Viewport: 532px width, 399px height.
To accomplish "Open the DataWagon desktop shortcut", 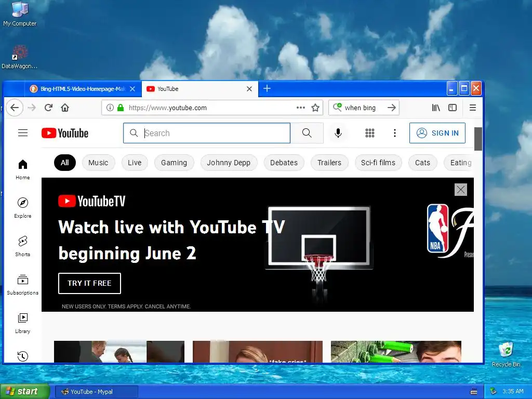I will [20, 57].
